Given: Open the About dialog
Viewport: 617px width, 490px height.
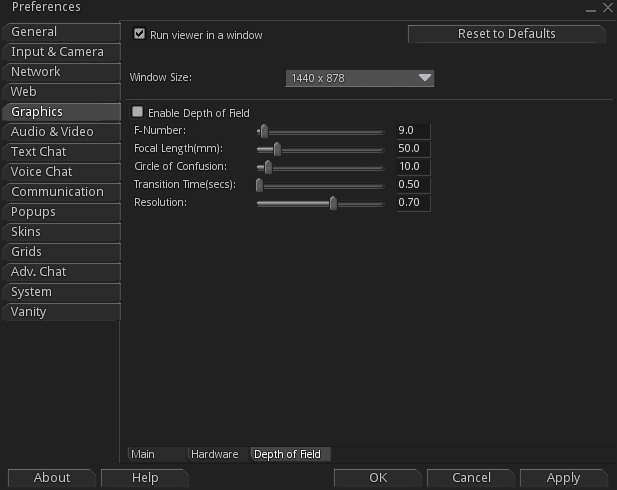Looking at the screenshot, I should click(53, 478).
